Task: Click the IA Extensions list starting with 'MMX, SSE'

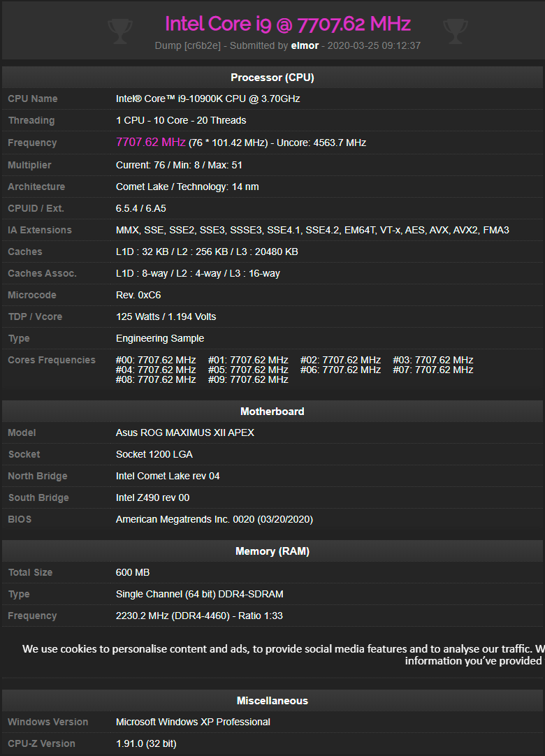Action: pos(312,230)
